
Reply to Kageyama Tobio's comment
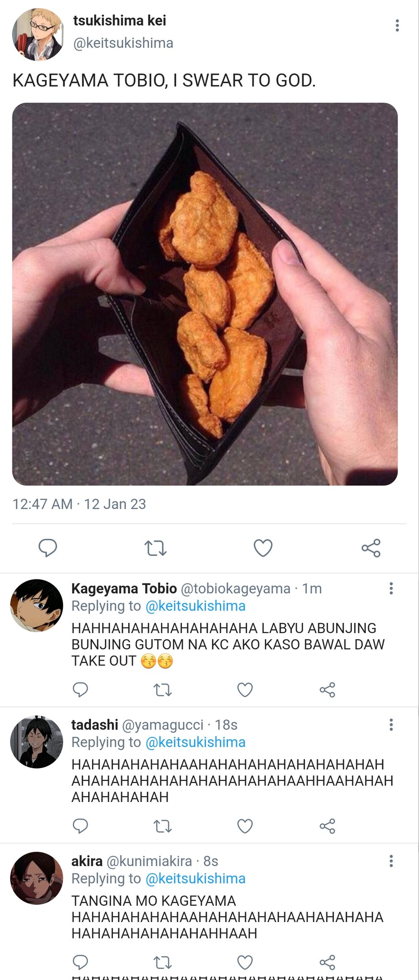pyautogui.click(x=80, y=690)
